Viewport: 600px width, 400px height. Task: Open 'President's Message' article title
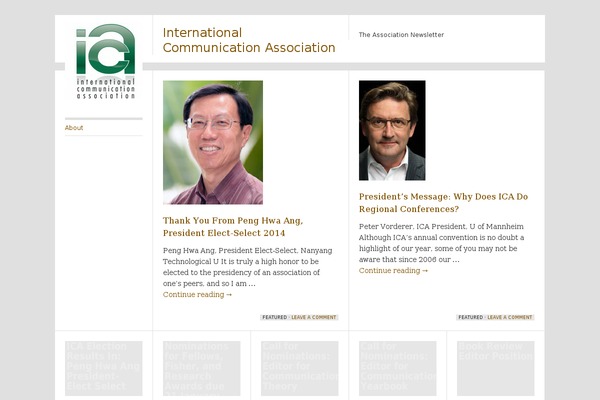443,202
